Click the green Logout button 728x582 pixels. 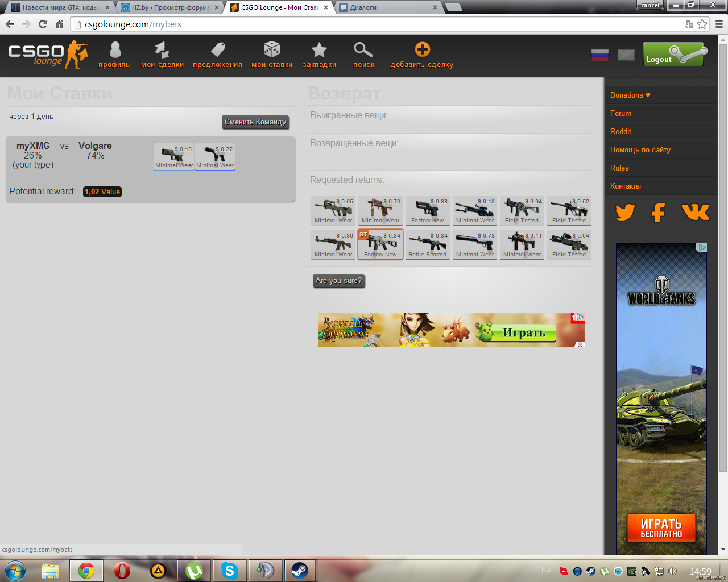pyautogui.click(x=675, y=55)
